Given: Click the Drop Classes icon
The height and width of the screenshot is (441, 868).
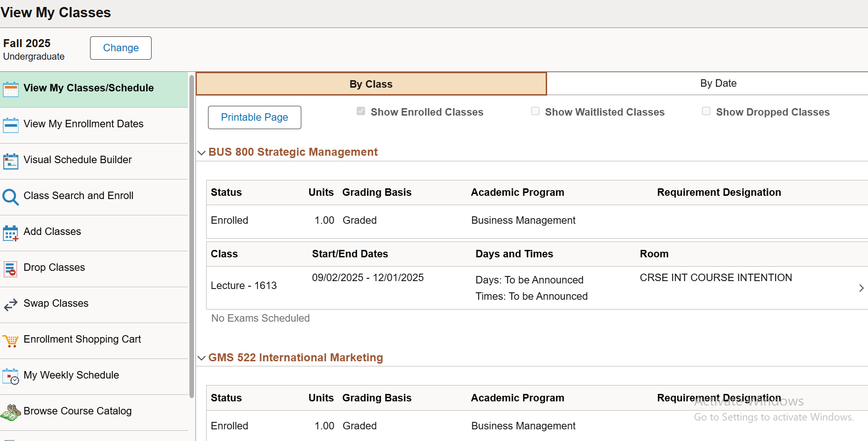Looking at the screenshot, I should click(11, 268).
